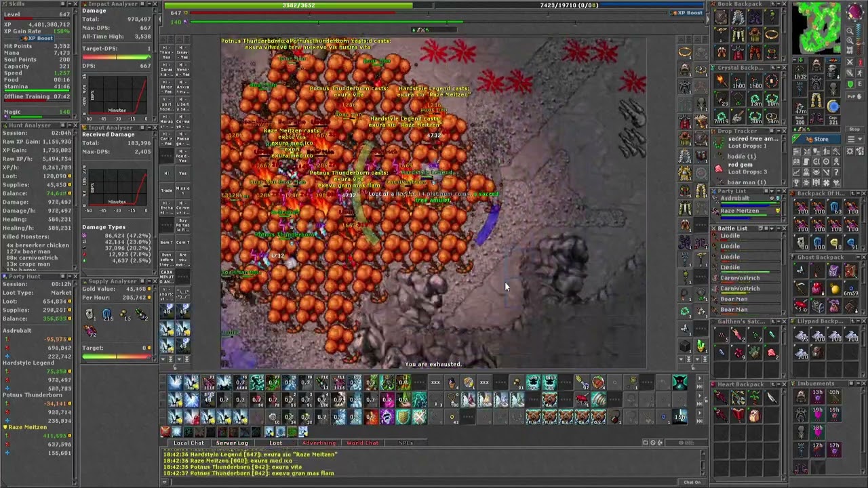Open the Loot chat tab

[x=276, y=443]
